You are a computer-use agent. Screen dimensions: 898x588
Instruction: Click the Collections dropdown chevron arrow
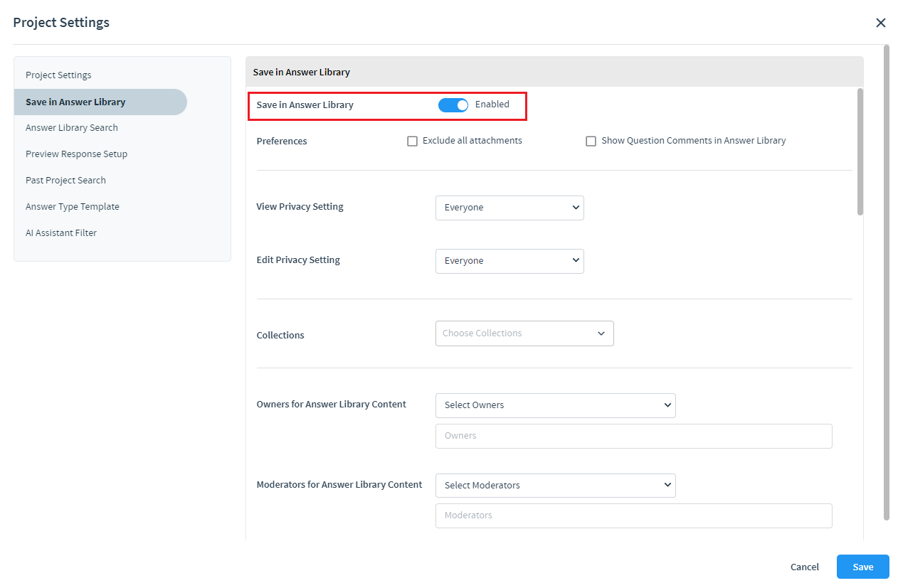[x=601, y=333]
